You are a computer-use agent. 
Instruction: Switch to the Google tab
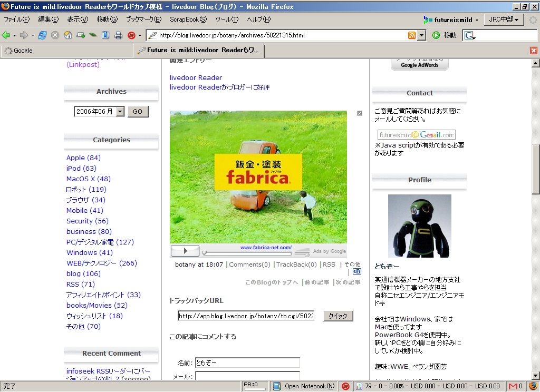[x=67, y=51]
